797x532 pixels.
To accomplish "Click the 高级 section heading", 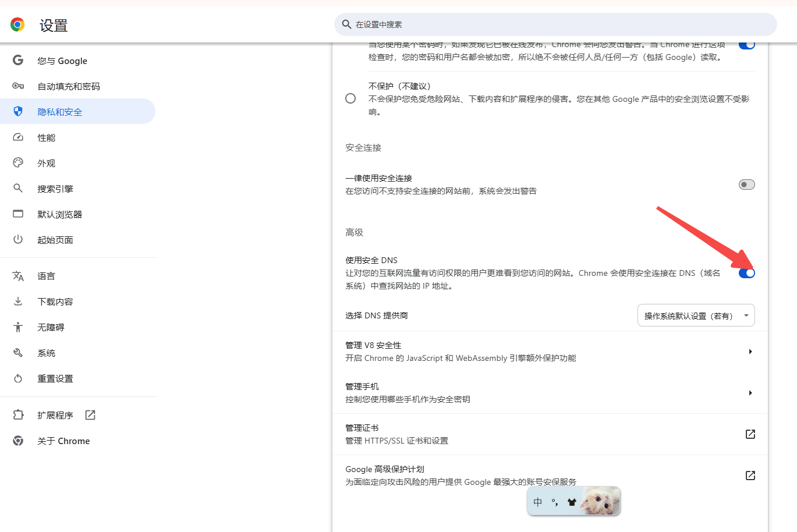I will pyautogui.click(x=354, y=232).
